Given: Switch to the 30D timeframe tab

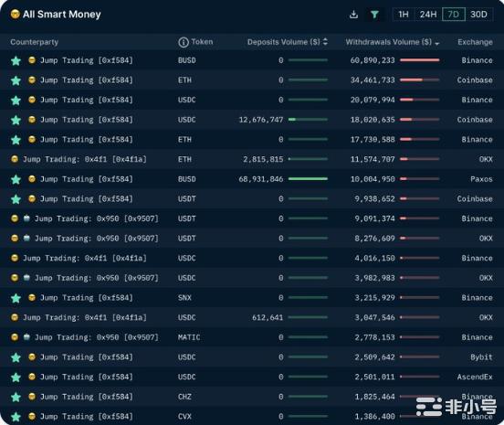Looking at the screenshot, I should click(478, 15).
